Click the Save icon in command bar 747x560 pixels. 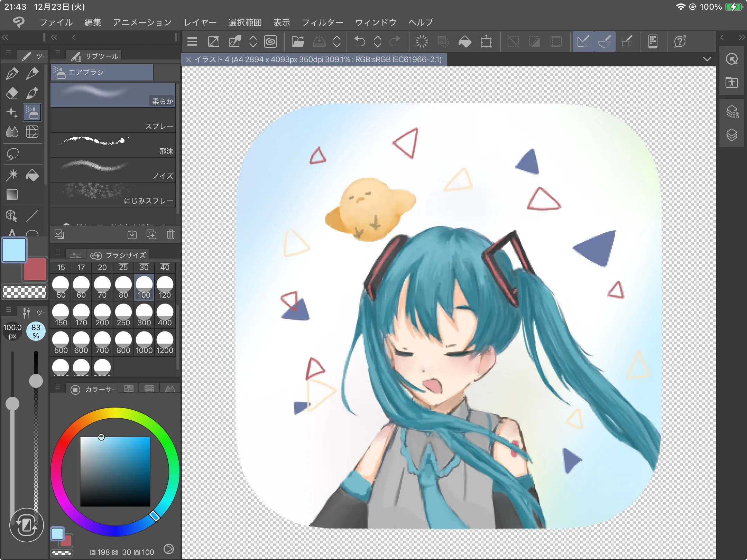coord(319,42)
